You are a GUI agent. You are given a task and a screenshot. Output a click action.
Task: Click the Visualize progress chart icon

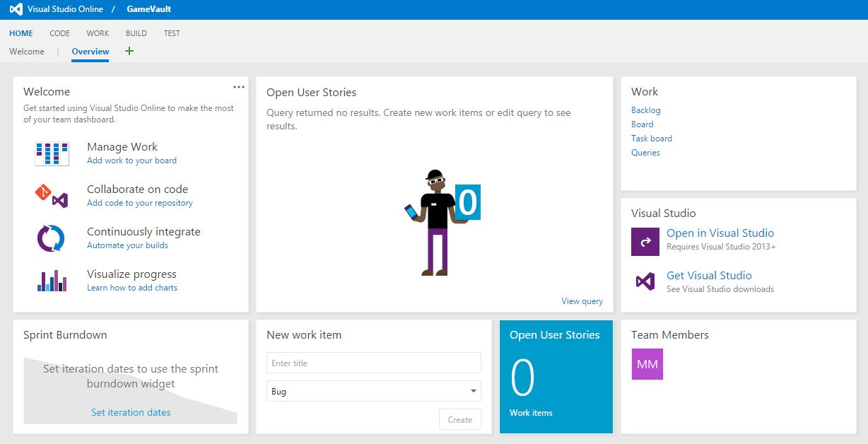52,281
